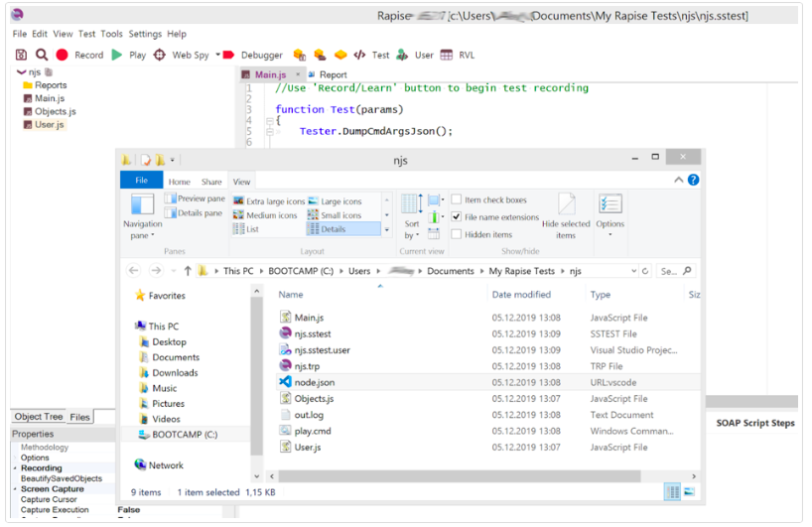This screenshot has width=812, height=527.
Task: Enable the Item check boxes option
Action: click(457, 200)
